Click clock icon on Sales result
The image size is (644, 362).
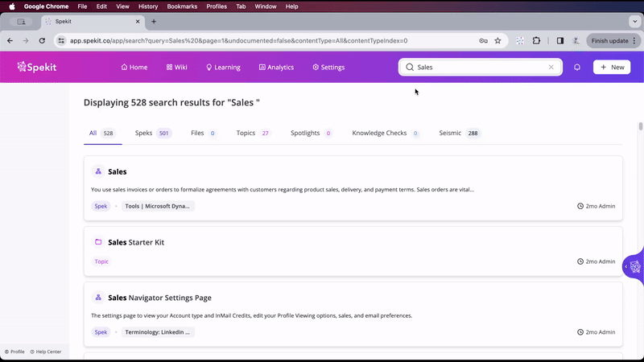tap(580, 206)
